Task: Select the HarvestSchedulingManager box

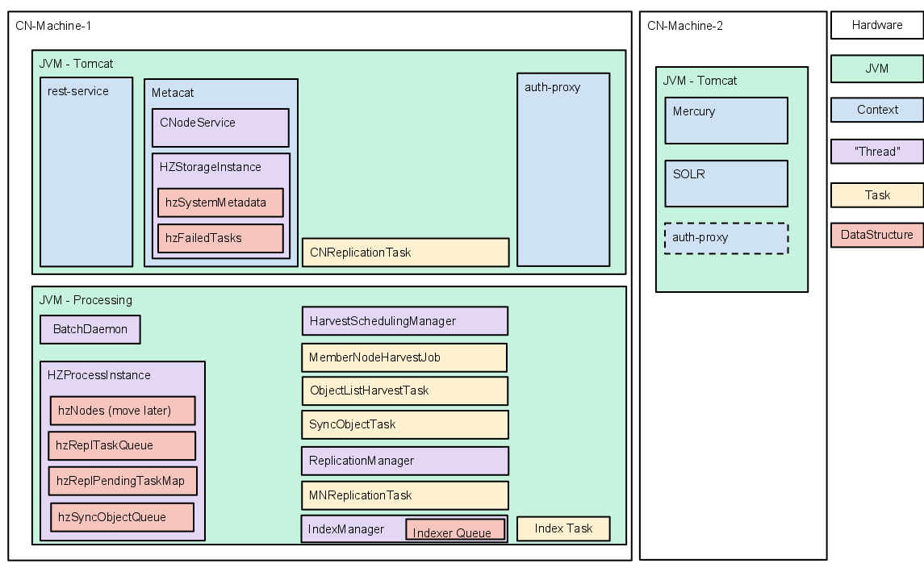Action: [x=404, y=320]
